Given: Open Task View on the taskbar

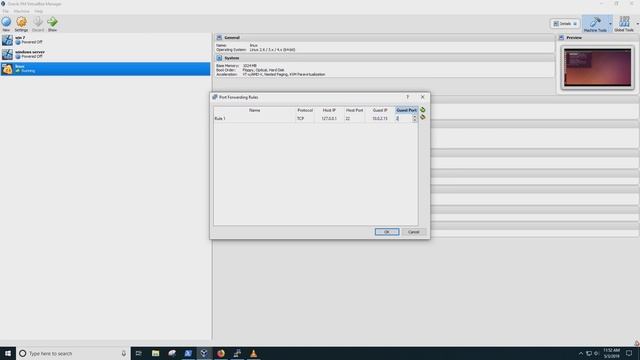Looking at the screenshot, I should coord(138,353).
